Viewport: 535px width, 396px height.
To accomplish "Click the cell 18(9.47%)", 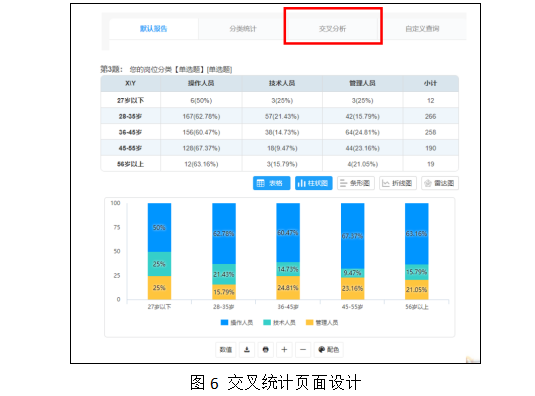I will coord(282,148).
